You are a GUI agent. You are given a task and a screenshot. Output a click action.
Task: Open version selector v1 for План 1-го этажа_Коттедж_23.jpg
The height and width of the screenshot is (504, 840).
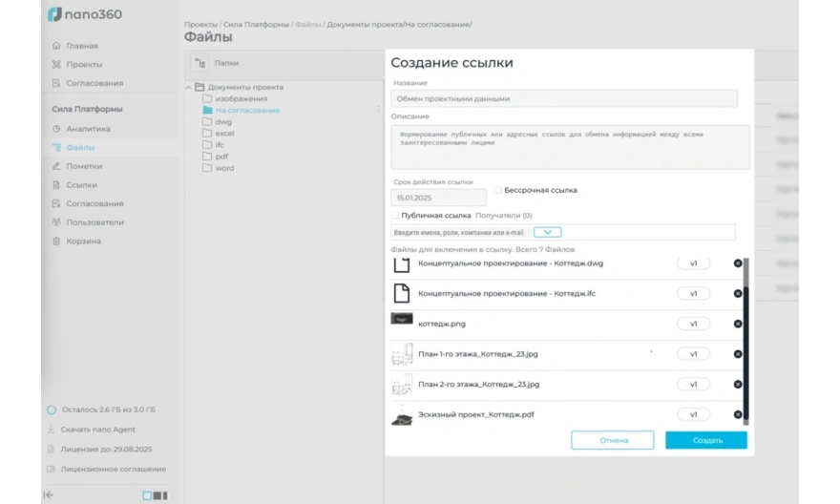[693, 354]
